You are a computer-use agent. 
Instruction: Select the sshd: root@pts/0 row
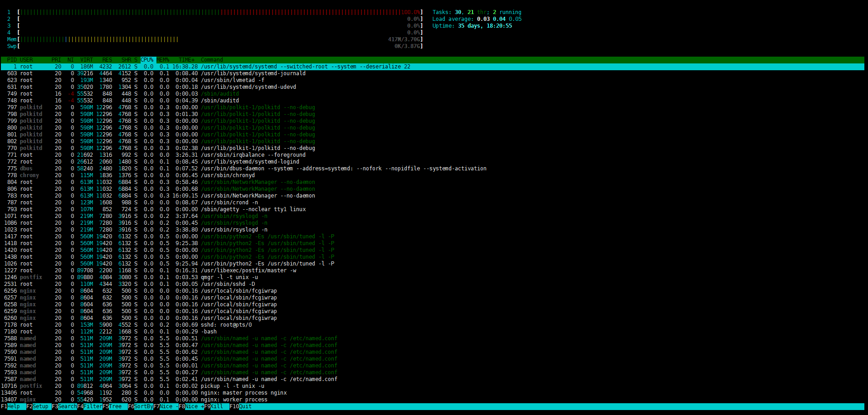tap(433, 325)
